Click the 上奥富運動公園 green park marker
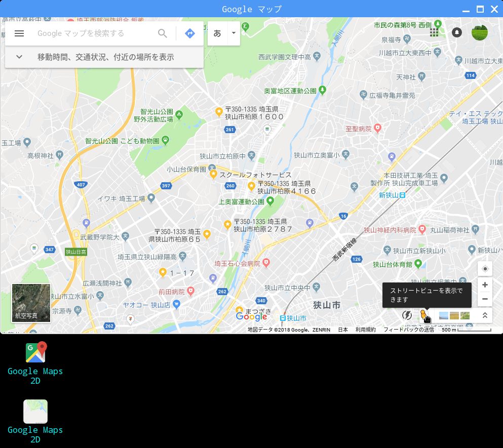The height and width of the screenshot is (448, 503). point(270,201)
